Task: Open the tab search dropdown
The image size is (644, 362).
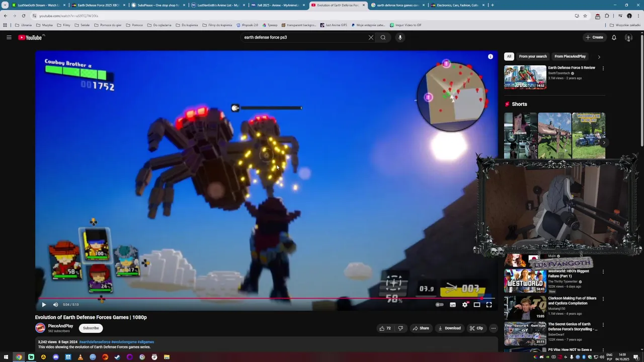Action: click(x=5, y=5)
